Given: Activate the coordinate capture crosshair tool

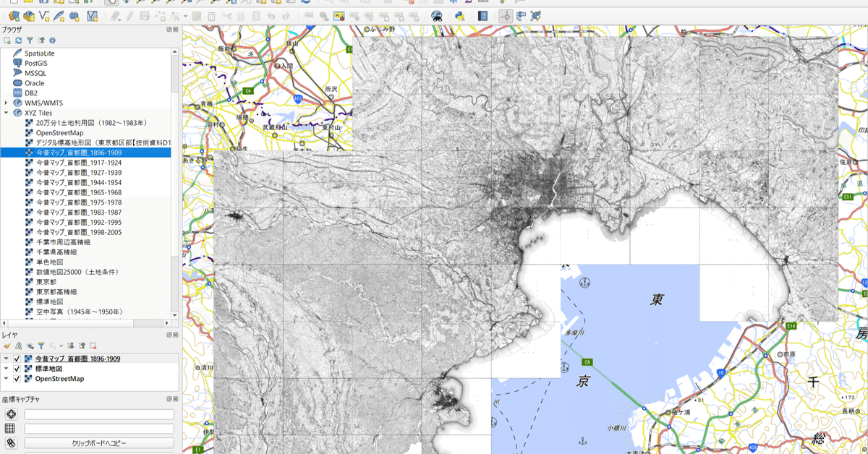Looking at the screenshot, I should coord(506,16).
